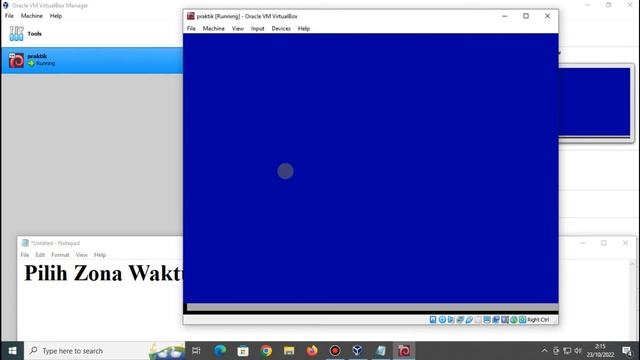
Task: Click the CPU features indicator icon
Action: point(505,320)
